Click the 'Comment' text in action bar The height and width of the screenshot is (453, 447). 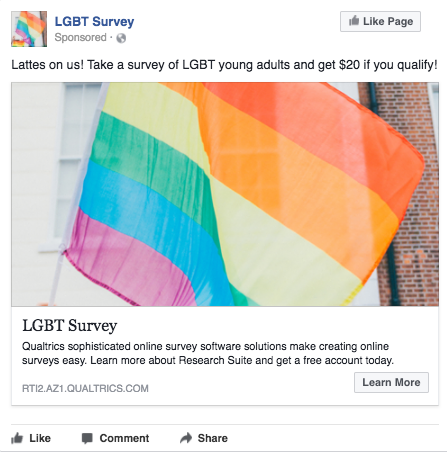tap(124, 438)
